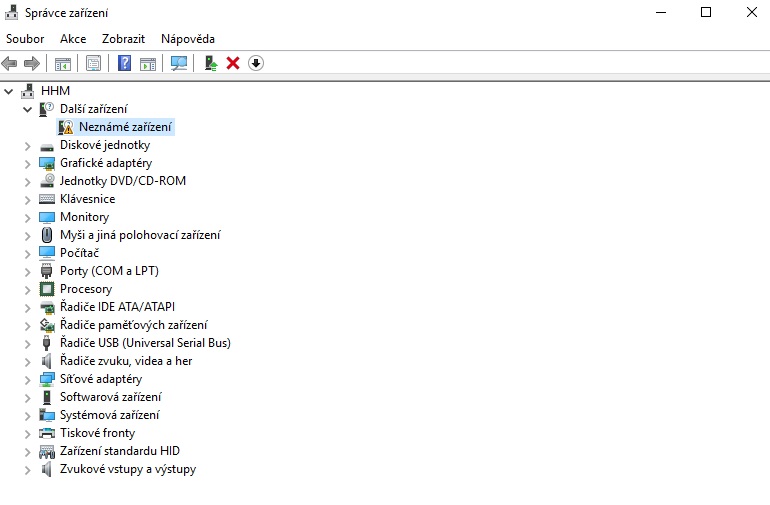
Task: Click the mouse icon for Myši a jiná zařízení
Action: tap(47, 235)
